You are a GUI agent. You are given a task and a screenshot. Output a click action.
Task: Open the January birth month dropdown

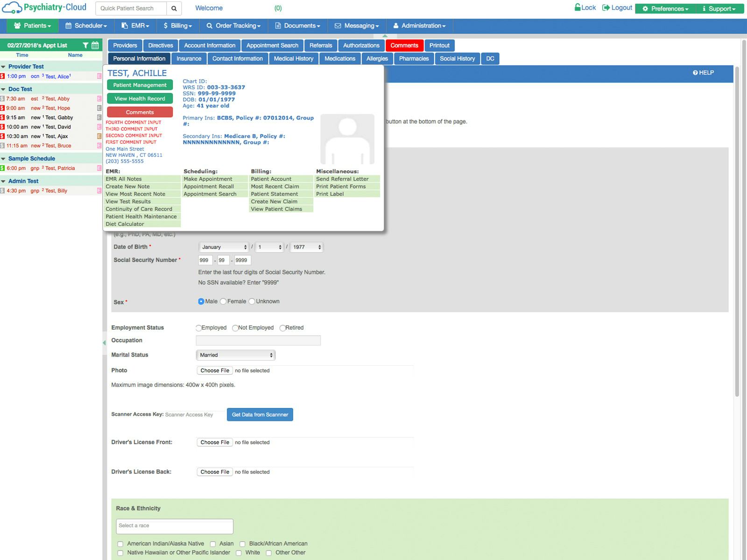pyautogui.click(x=224, y=247)
